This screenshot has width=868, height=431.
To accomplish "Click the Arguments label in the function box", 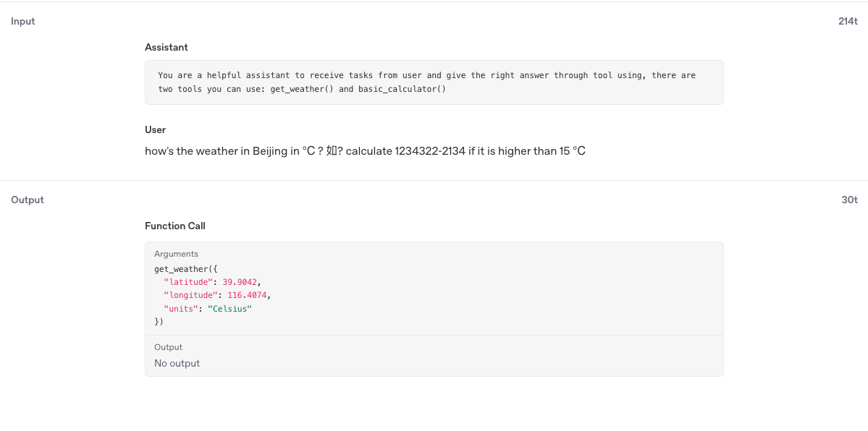I will (176, 254).
